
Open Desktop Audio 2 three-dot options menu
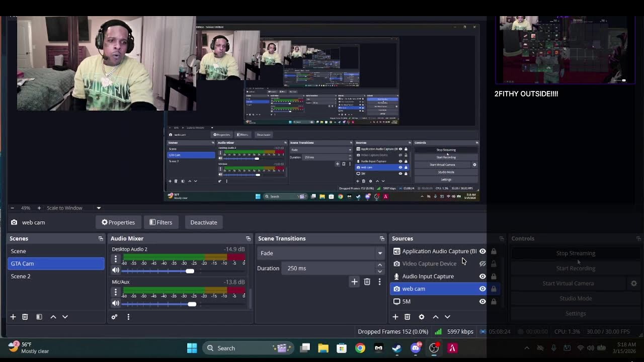click(116, 259)
